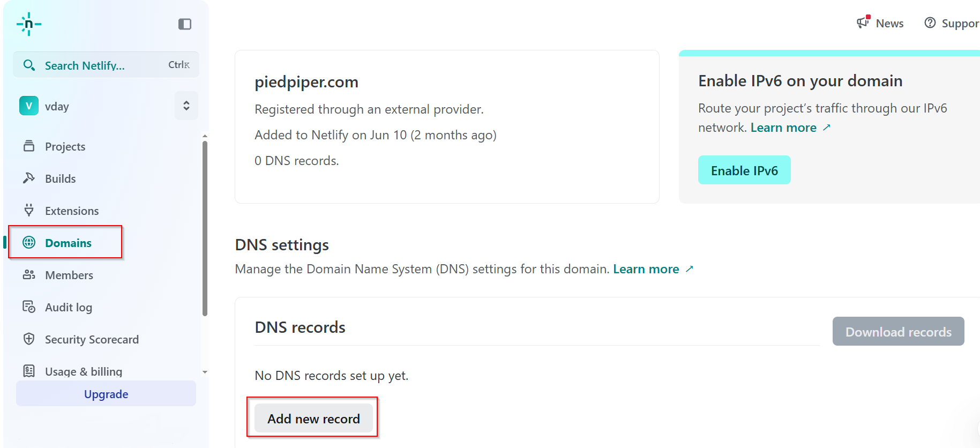The image size is (980, 448).
Task: Toggle the sidebar collapse icon
Action: (185, 24)
